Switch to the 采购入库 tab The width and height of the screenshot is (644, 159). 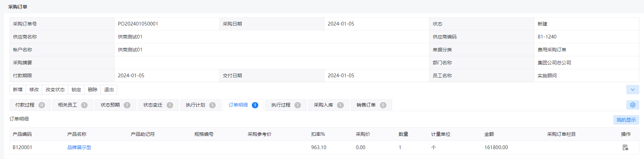(328, 105)
